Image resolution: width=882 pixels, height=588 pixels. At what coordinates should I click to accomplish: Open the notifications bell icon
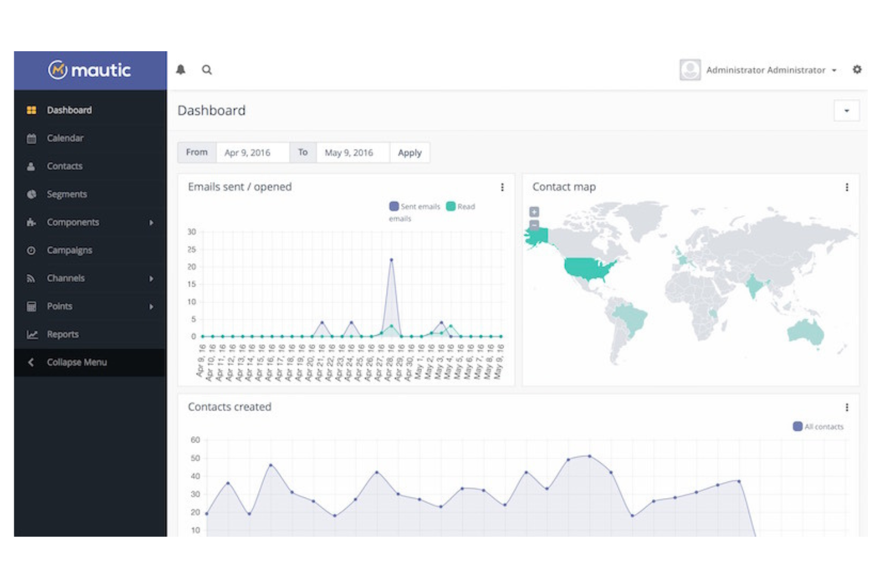click(x=181, y=70)
